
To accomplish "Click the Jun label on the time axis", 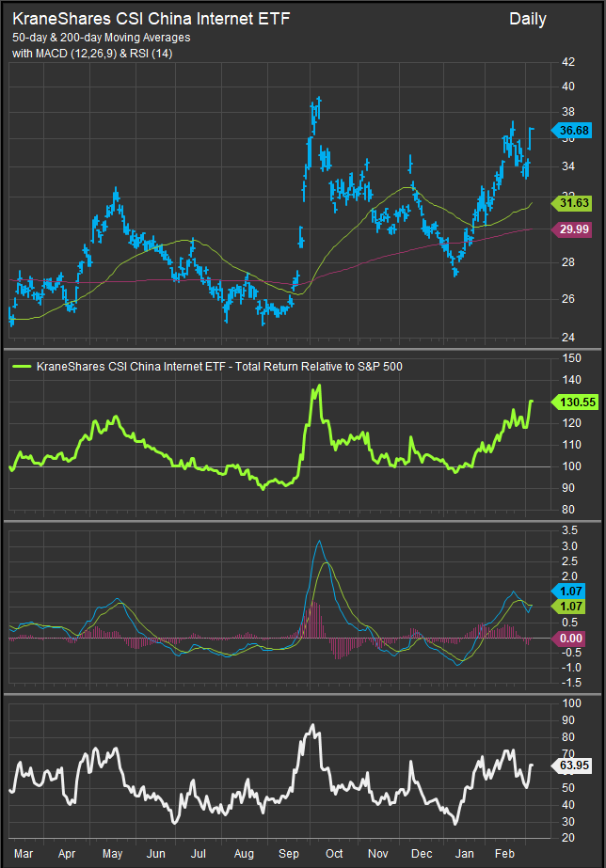I will tap(155, 854).
